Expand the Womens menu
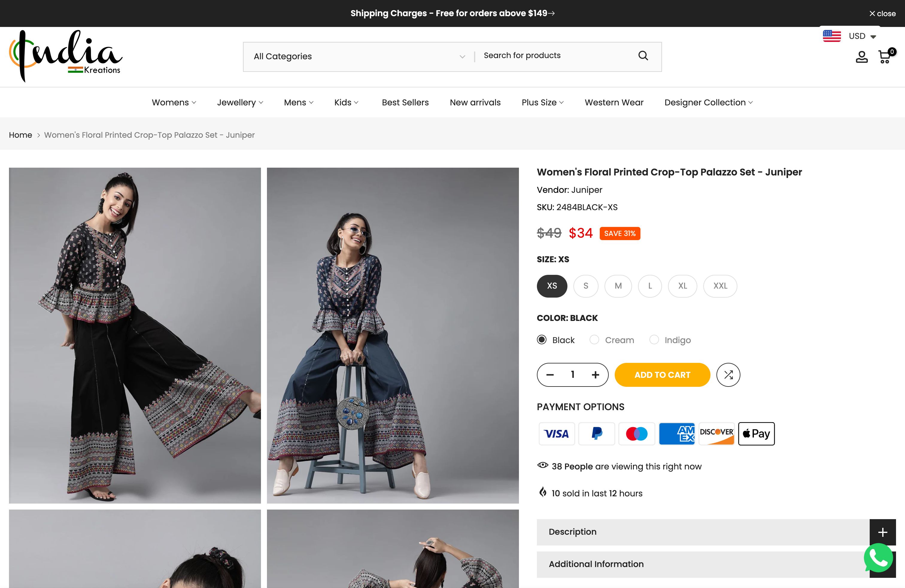Image resolution: width=905 pixels, height=588 pixels. coord(174,103)
